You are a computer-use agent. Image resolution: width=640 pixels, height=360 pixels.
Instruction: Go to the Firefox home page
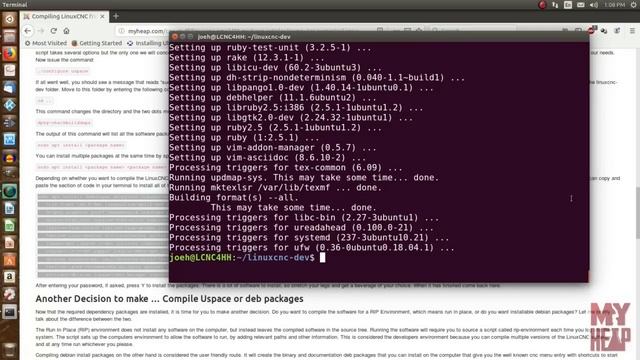coord(67,31)
